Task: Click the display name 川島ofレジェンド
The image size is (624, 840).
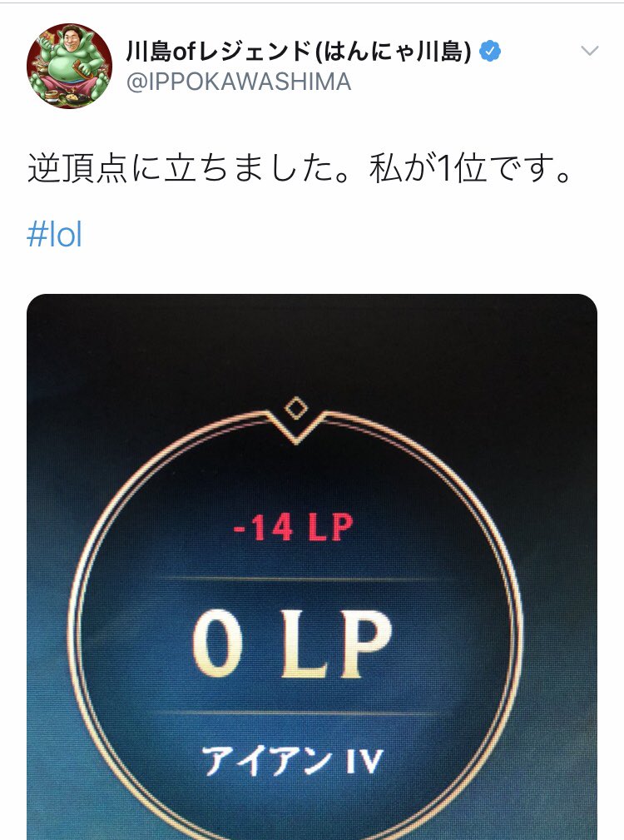Action: tap(219, 52)
